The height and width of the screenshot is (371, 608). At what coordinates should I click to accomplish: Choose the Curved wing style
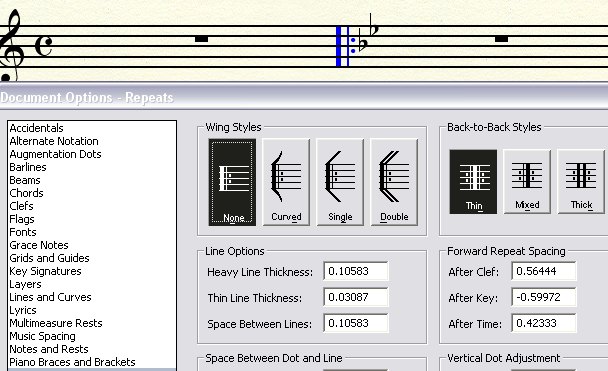click(x=286, y=182)
